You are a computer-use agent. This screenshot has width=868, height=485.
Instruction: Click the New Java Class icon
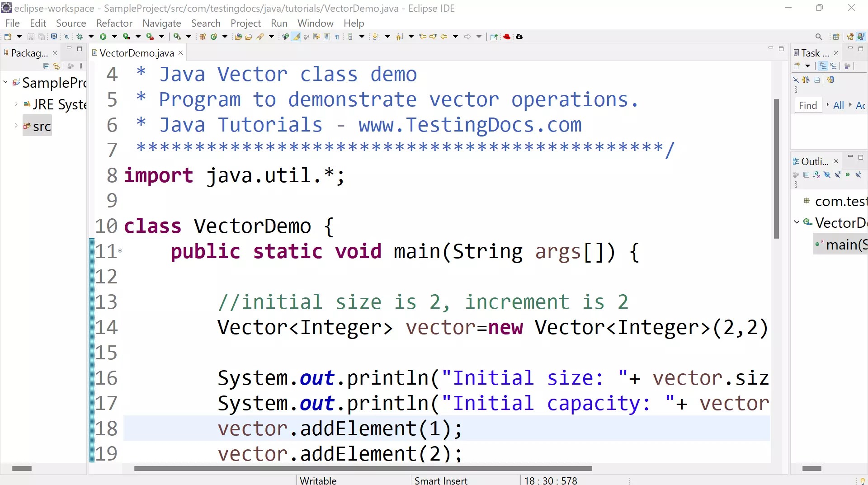(x=214, y=37)
